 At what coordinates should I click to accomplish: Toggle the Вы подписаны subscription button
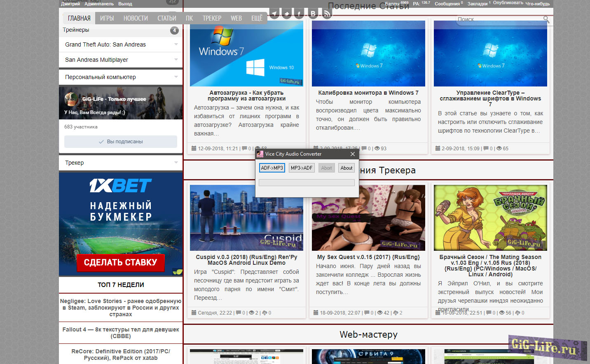pos(121,142)
